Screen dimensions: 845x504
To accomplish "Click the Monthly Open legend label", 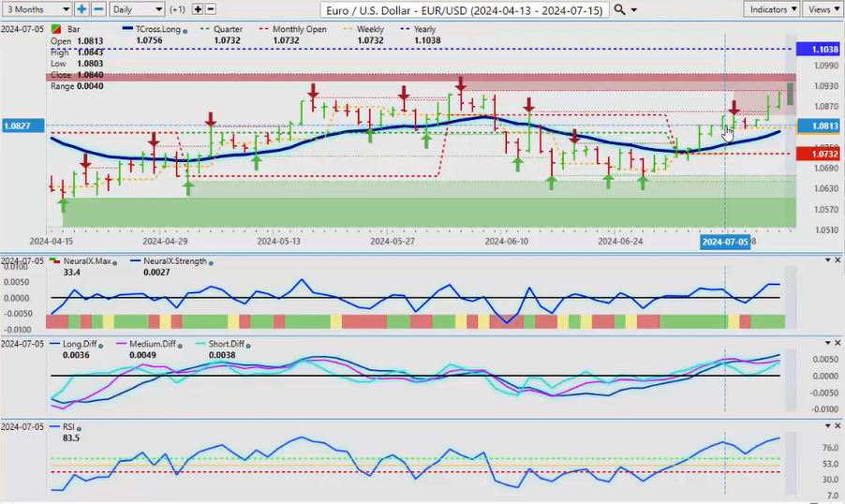I will click(300, 29).
